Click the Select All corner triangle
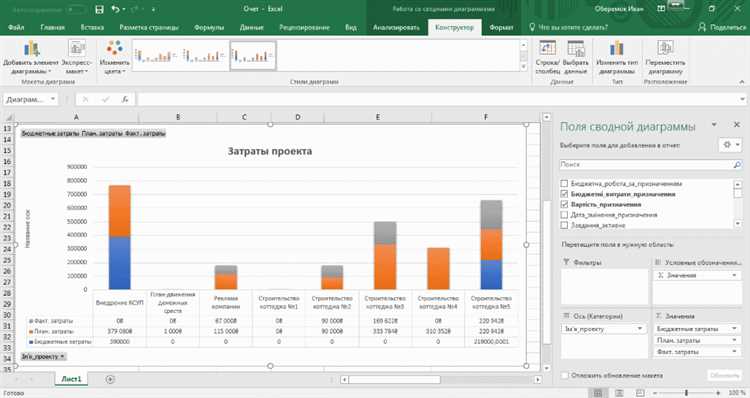Screen dimensions: 750x398 [x=8, y=117]
